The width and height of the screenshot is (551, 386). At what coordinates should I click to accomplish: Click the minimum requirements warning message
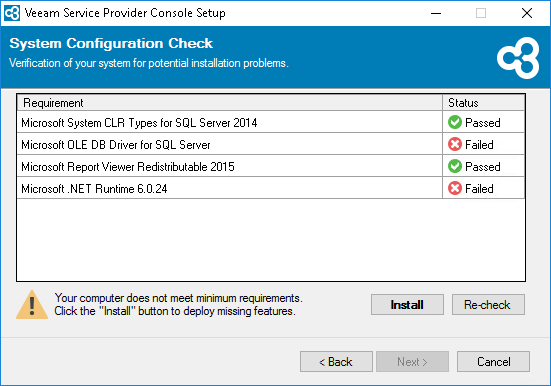click(x=179, y=304)
